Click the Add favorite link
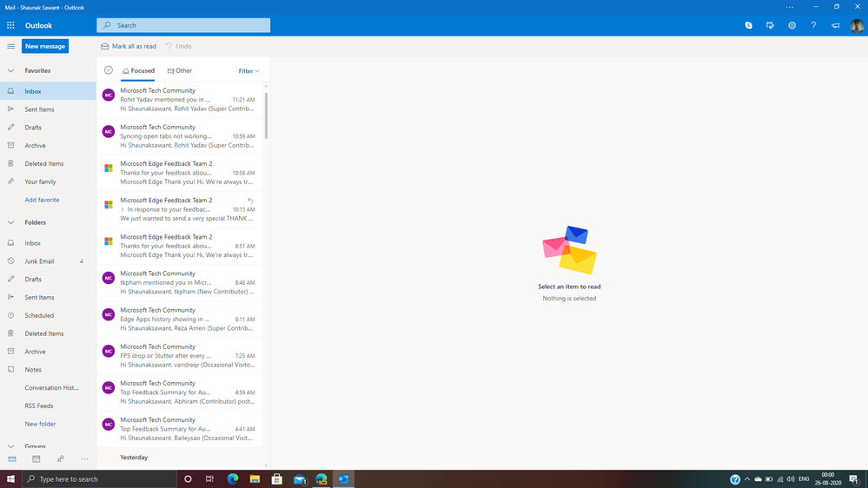868x488 pixels. click(42, 200)
